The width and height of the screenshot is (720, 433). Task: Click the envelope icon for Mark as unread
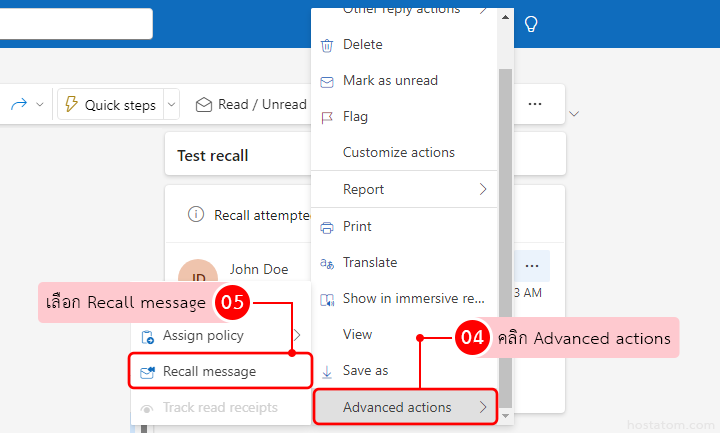point(326,81)
